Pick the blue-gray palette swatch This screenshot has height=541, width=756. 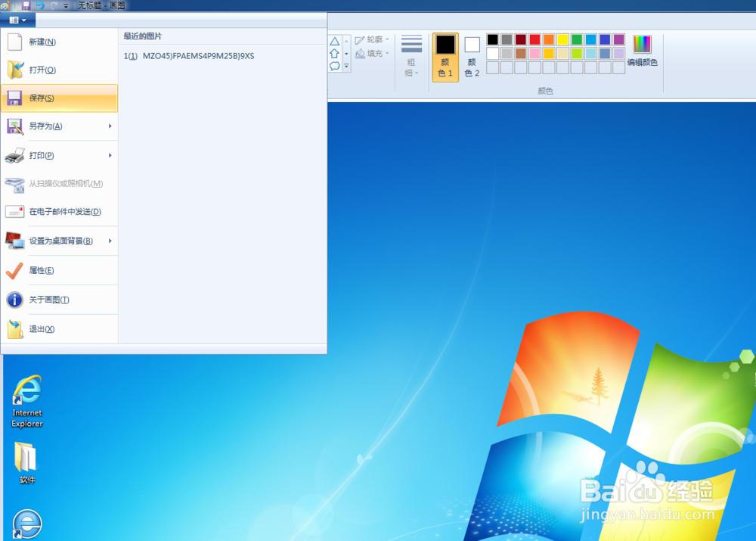pyautogui.click(x=605, y=54)
